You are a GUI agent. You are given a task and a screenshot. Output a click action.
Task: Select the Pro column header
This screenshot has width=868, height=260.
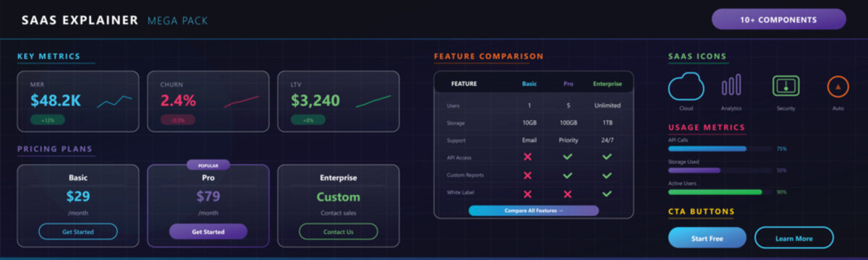[568, 84]
